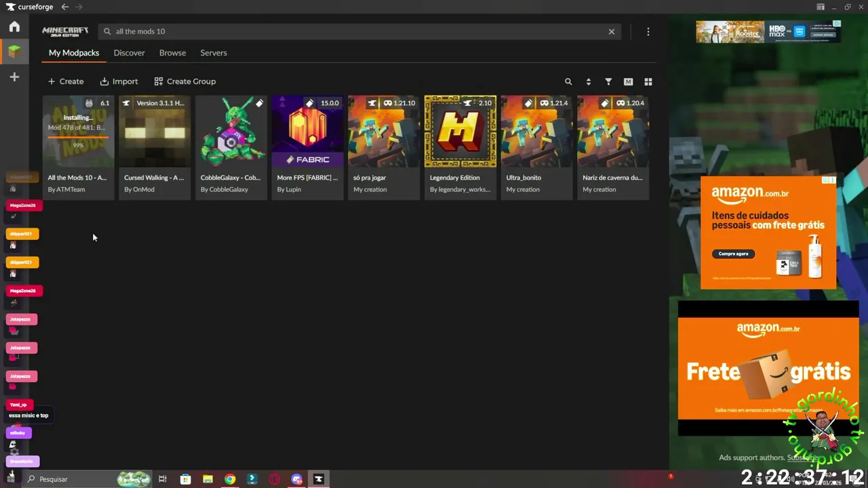Click the installing progress bar at 99%

[78, 137]
